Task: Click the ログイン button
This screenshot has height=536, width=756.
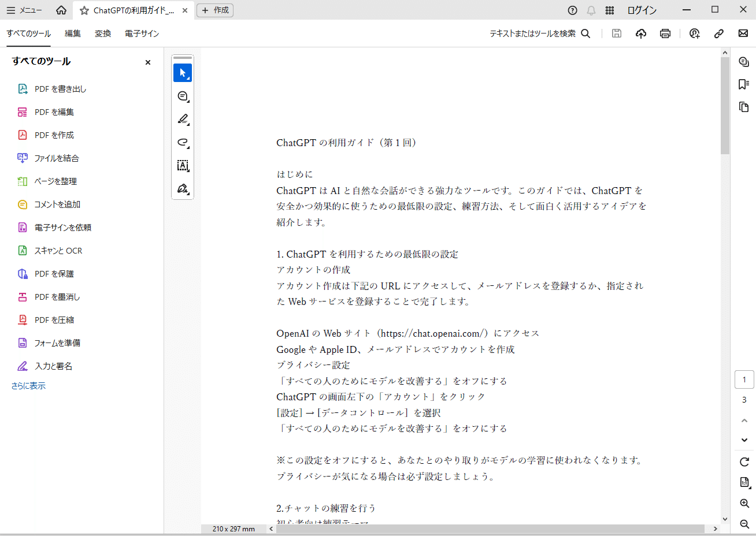Action: pos(642,10)
